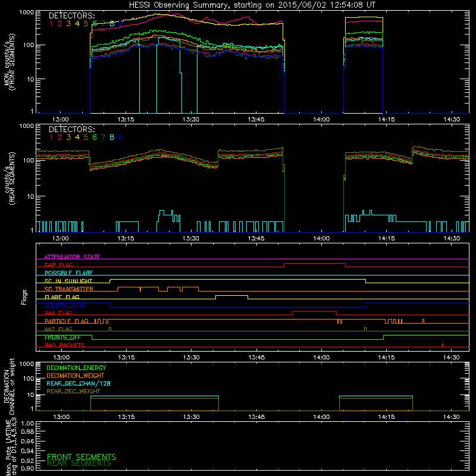Click the 0.92 y-axis label in the livetime panel

click(x=27, y=461)
